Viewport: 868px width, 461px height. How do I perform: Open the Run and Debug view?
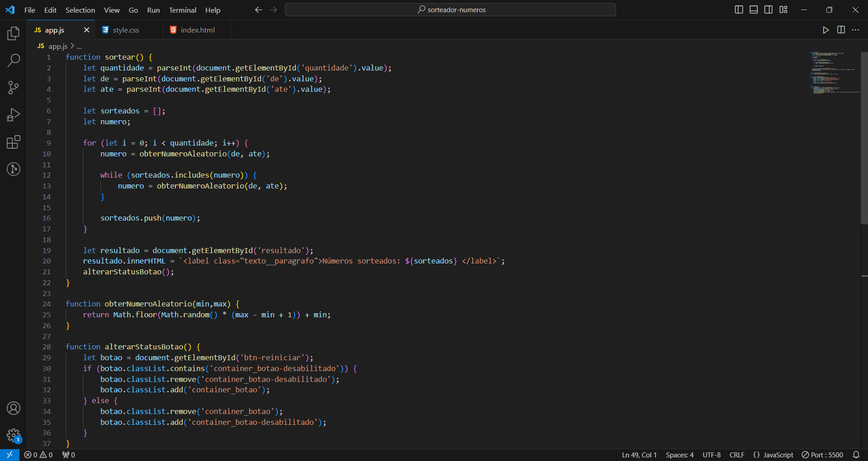[14, 115]
